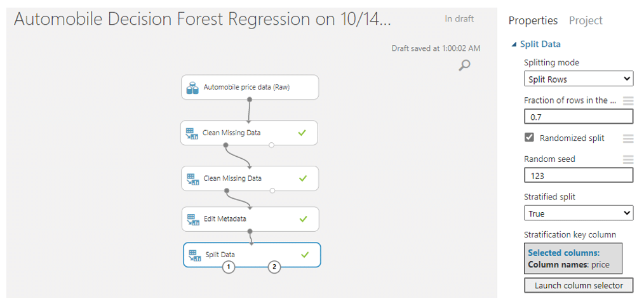Click the Split Data module icon
Screen dimensions: 644x301
pos(194,255)
